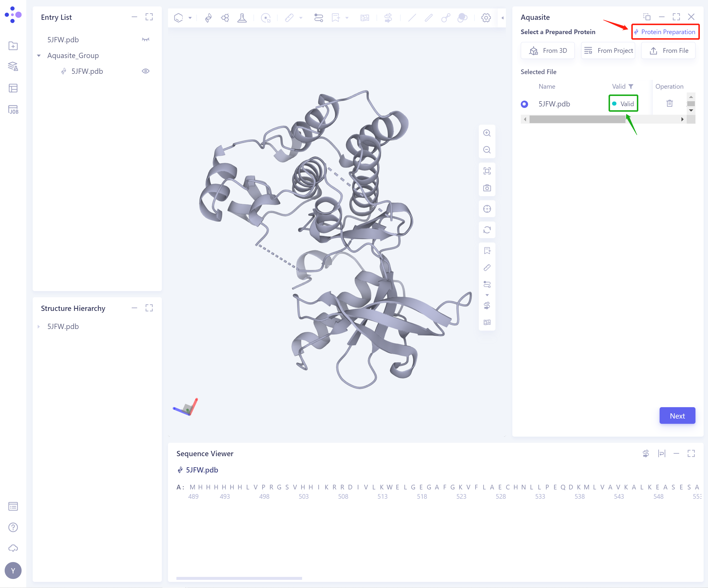The width and height of the screenshot is (708, 588).
Task: Collapse the Aquasite_Group tree node
Action: point(39,56)
